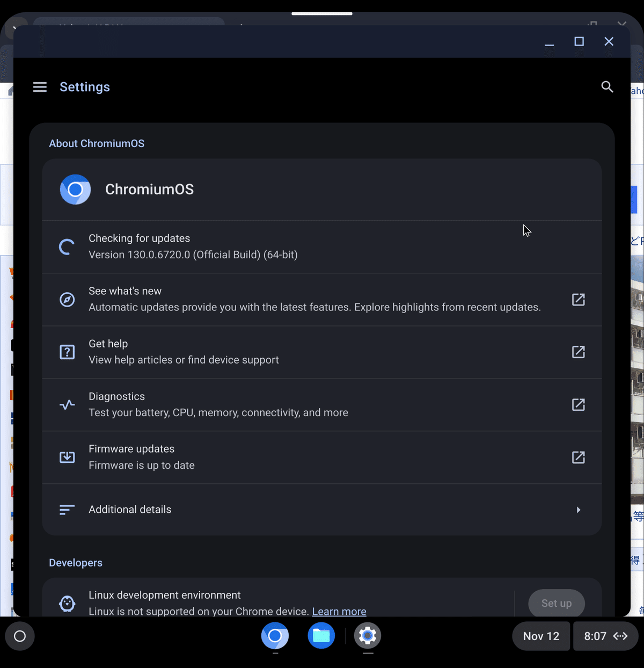644x668 pixels.
Task: Open the calendar by clicking Nov 12
Action: pyautogui.click(x=540, y=636)
